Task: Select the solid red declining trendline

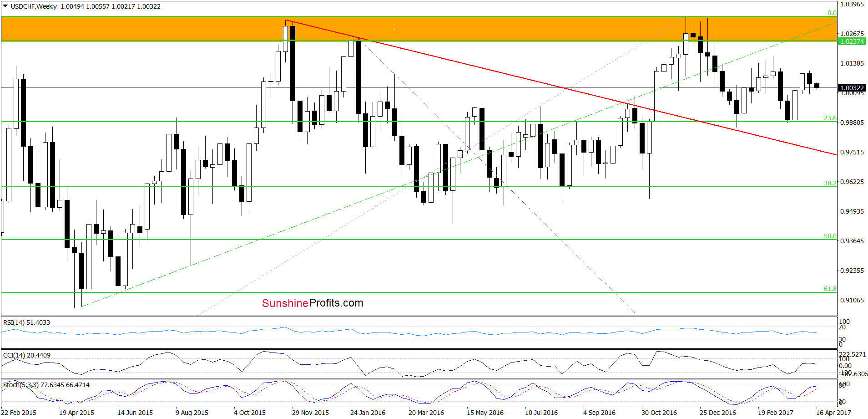Action: pos(561,87)
